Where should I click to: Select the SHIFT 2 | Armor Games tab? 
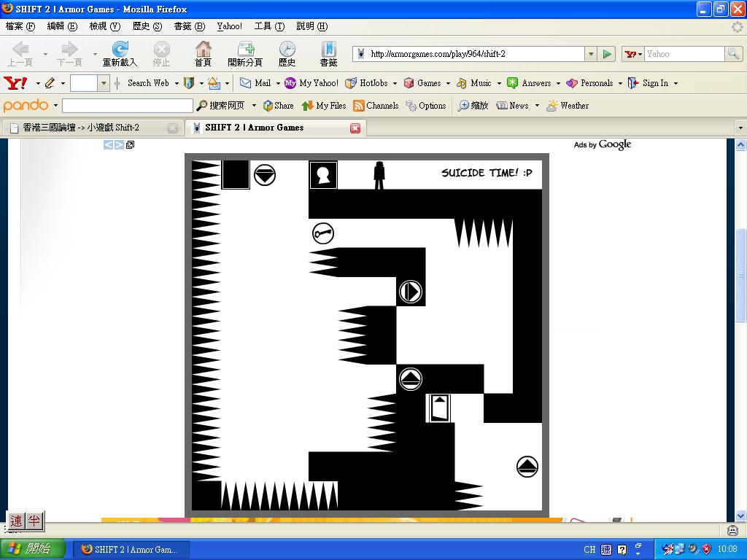274,128
